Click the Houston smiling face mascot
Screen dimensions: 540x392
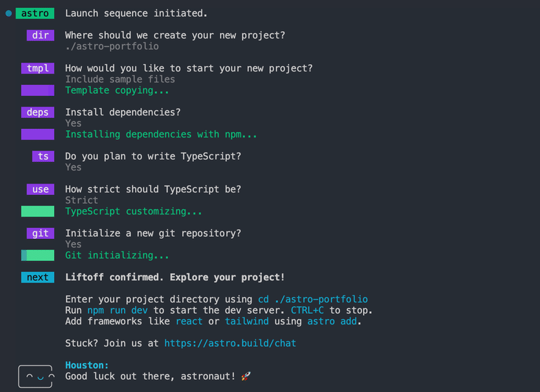[x=36, y=376]
